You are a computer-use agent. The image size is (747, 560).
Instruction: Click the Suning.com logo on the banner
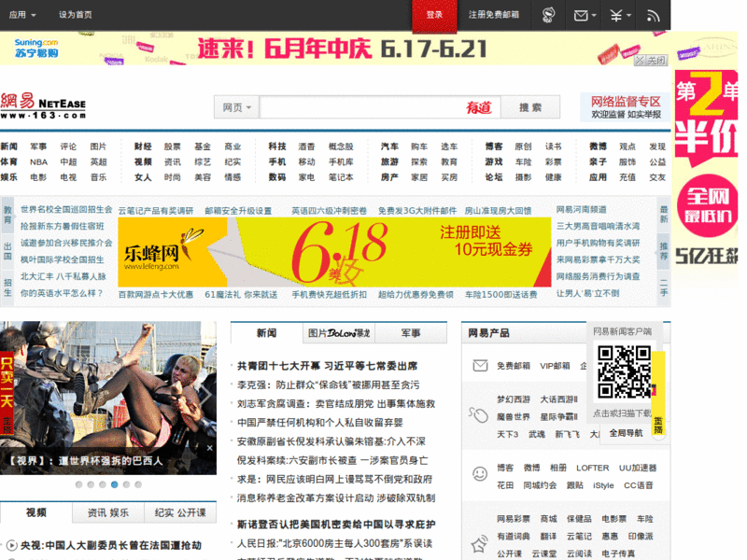35,45
